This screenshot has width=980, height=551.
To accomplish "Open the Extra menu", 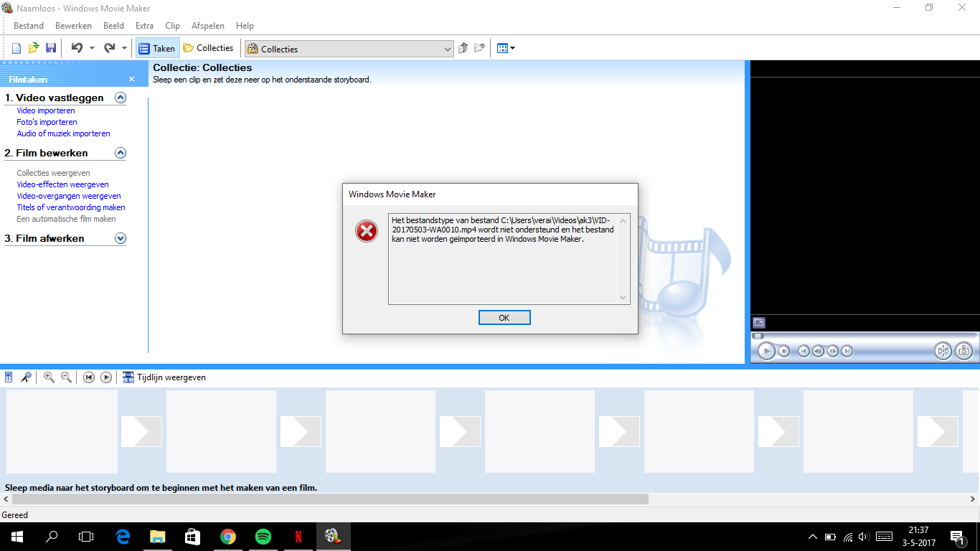I will pos(144,26).
